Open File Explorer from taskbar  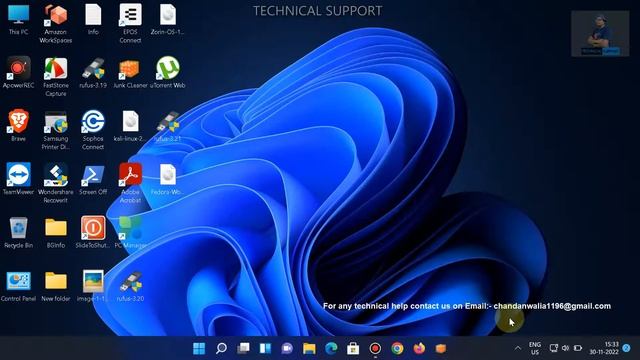pos(309,348)
